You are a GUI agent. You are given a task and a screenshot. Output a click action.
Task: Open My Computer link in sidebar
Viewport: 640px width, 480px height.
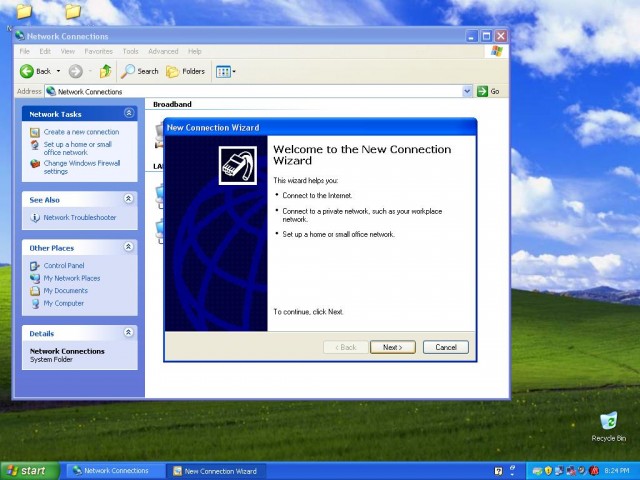63,303
